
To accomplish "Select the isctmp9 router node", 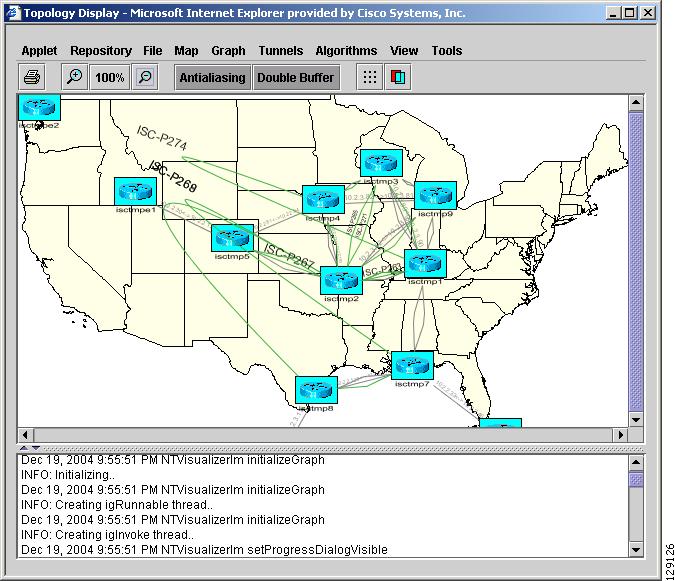I will [435, 195].
